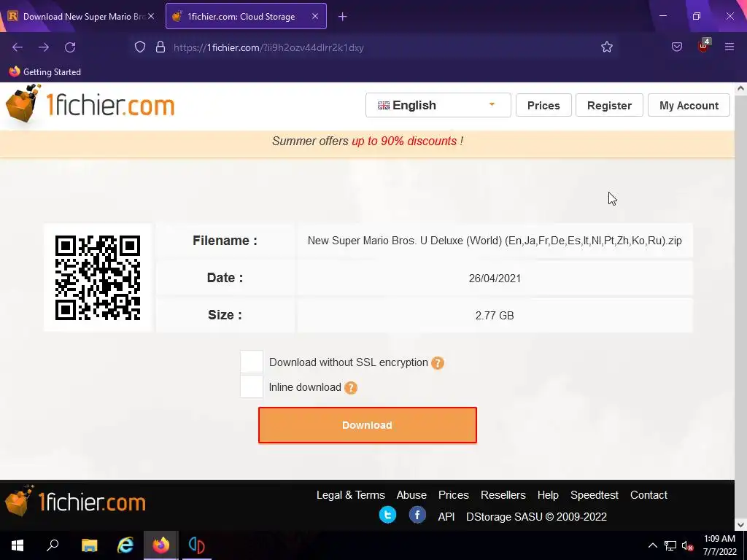This screenshot has height=560, width=747.
Task: Open File Explorer from the taskbar
Action: [89, 545]
